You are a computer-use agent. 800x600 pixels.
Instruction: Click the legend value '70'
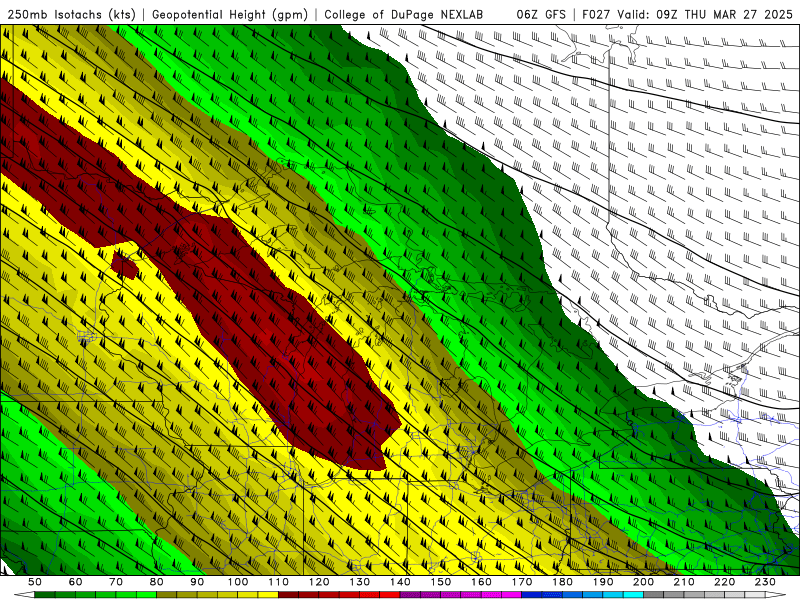tap(116, 582)
